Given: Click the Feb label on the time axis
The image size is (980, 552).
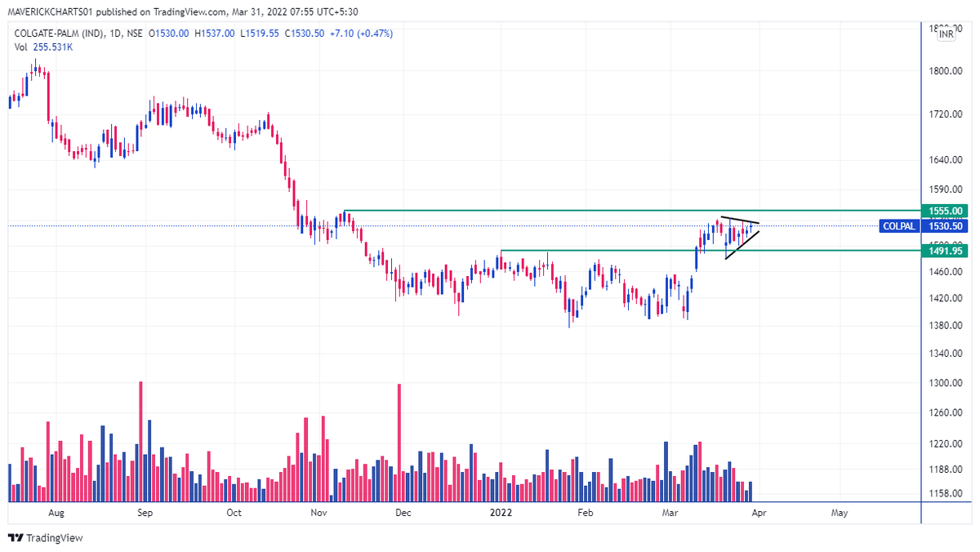Looking at the screenshot, I should (584, 514).
